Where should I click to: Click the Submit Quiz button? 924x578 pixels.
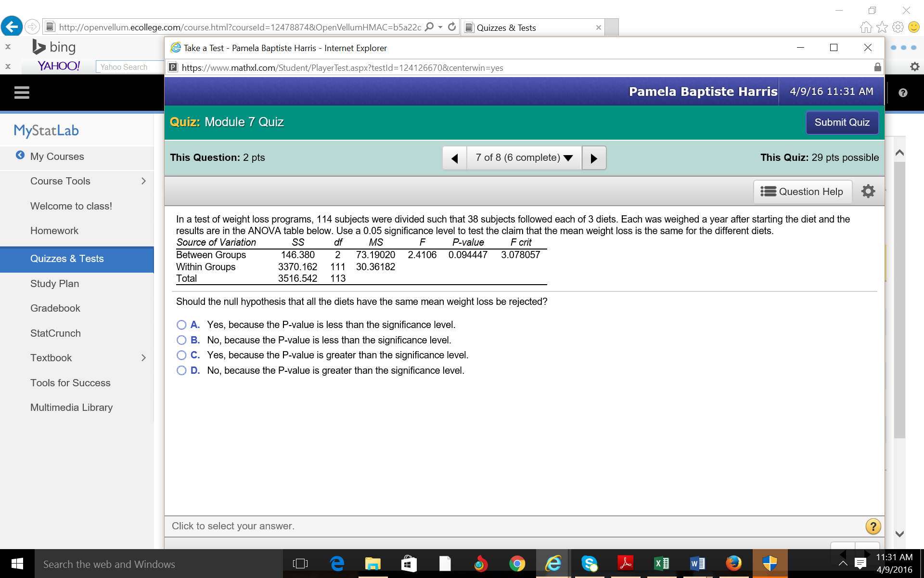pyautogui.click(x=842, y=122)
